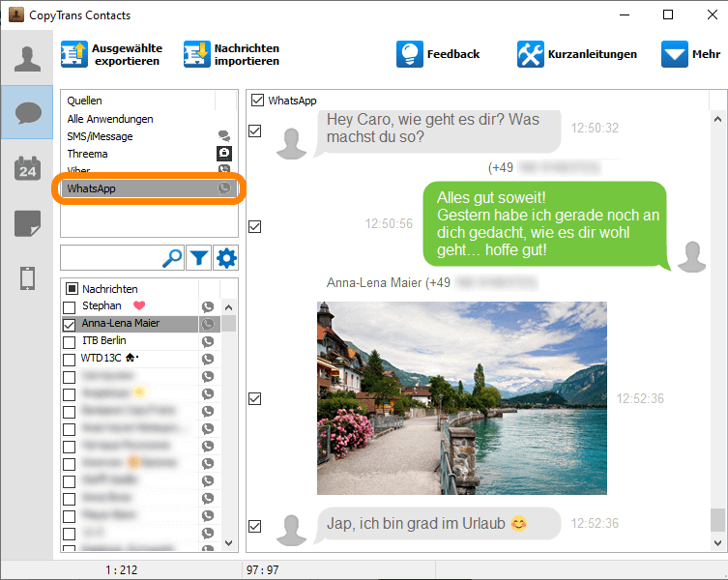Viewport: 728px width, 580px height.
Task: Click the CopyTrans Contacts app icon
Action: coord(16,14)
